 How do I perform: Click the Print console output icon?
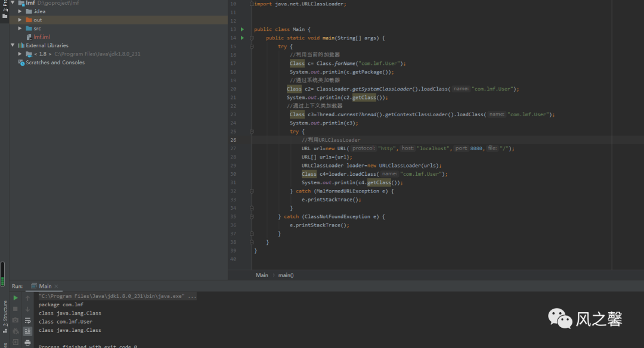[x=27, y=342]
